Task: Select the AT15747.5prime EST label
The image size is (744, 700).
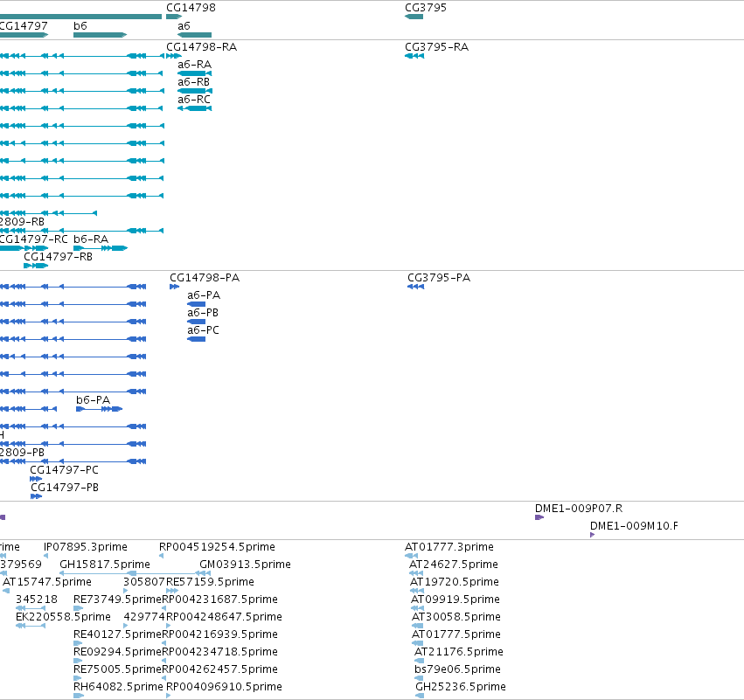Action: click(47, 582)
